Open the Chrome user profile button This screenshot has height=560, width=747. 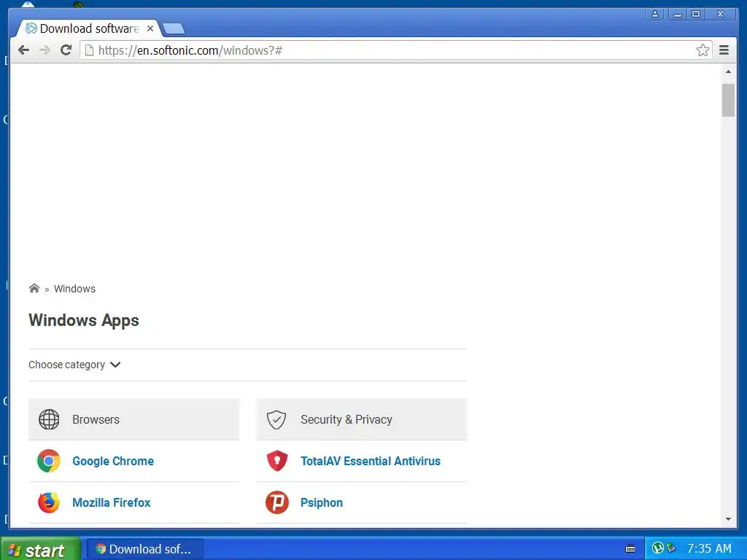click(x=655, y=15)
